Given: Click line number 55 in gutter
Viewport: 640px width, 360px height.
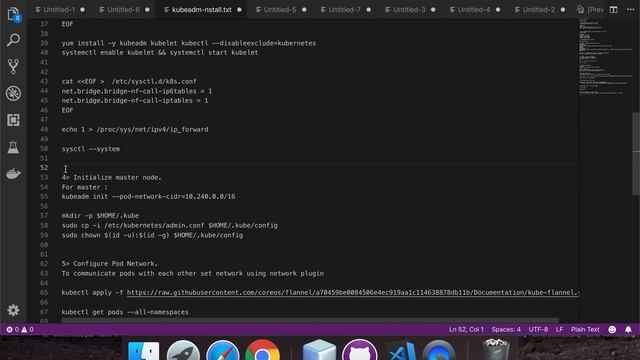Looking at the screenshot, I should [44, 196].
